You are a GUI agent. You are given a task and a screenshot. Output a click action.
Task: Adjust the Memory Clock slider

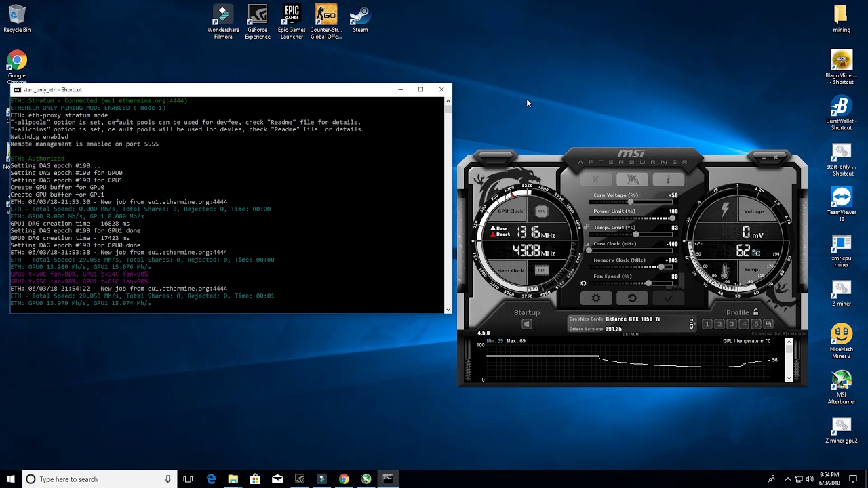[x=631, y=267]
